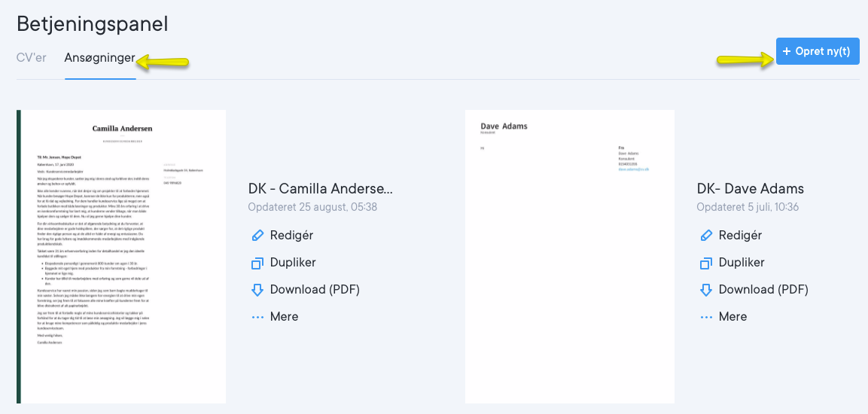
Task: Open Camilla Andersen's cover letter thumbnail
Action: pos(121,257)
